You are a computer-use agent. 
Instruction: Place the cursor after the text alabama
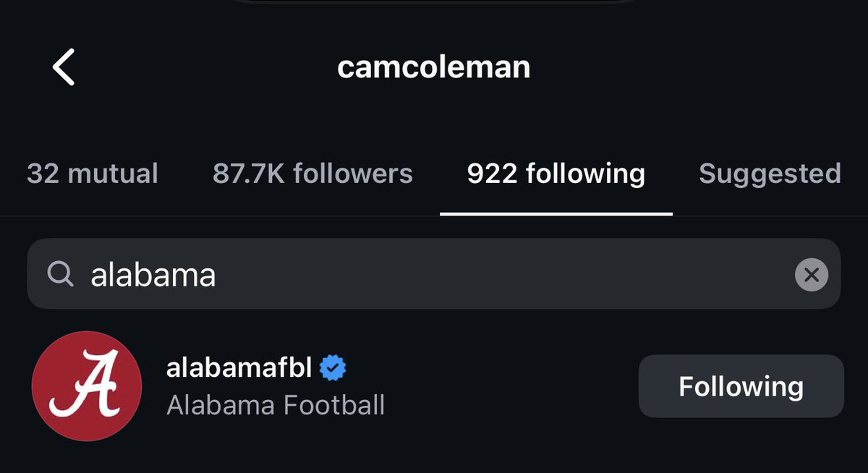click(218, 275)
